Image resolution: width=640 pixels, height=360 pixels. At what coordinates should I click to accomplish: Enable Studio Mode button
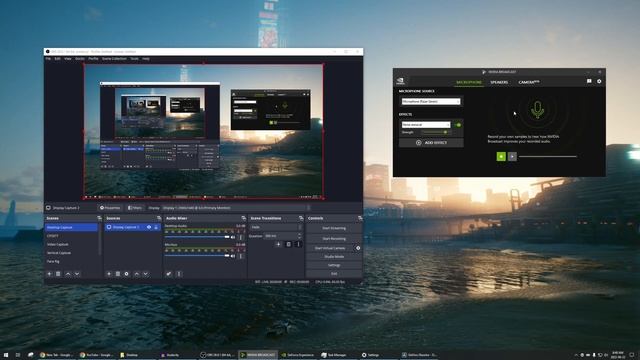pos(334,257)
